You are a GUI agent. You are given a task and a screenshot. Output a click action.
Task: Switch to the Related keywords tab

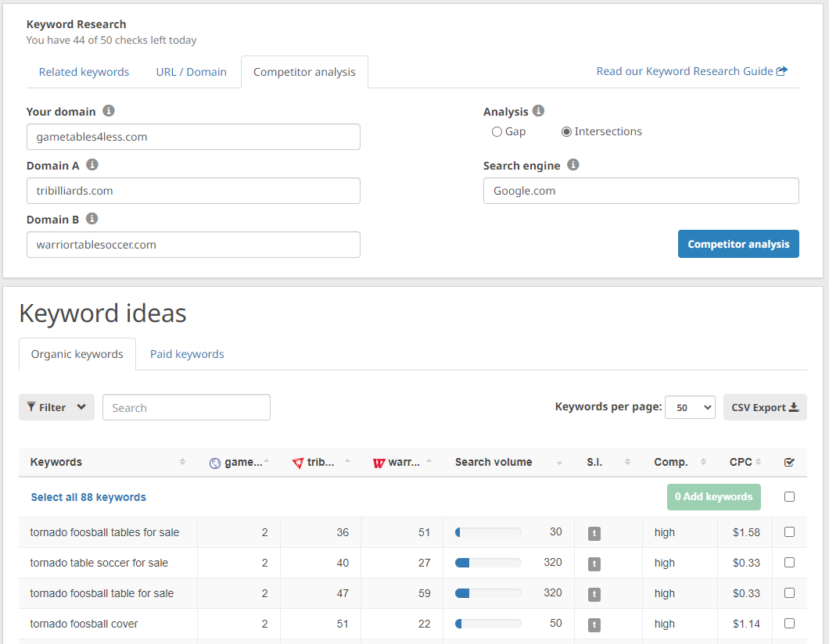pyautogui.click(x=84, y=72)
